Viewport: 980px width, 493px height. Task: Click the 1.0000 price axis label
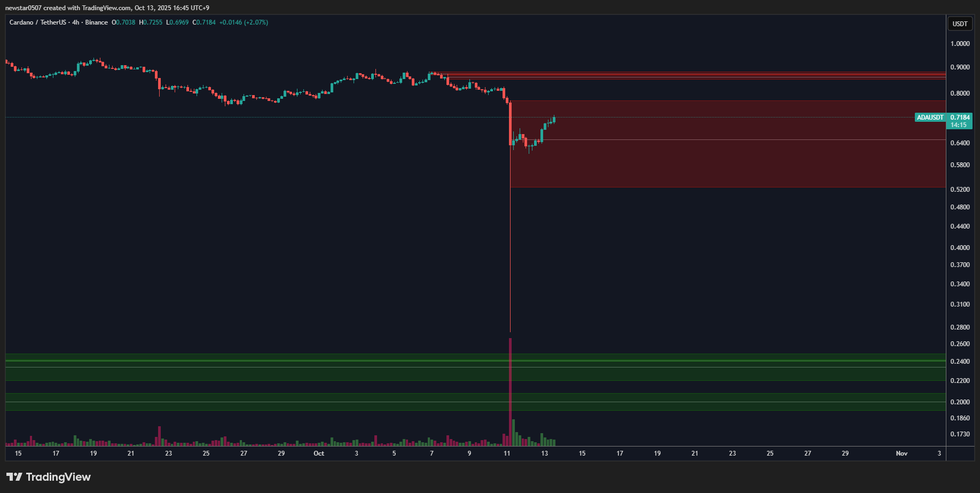(960, 44)
